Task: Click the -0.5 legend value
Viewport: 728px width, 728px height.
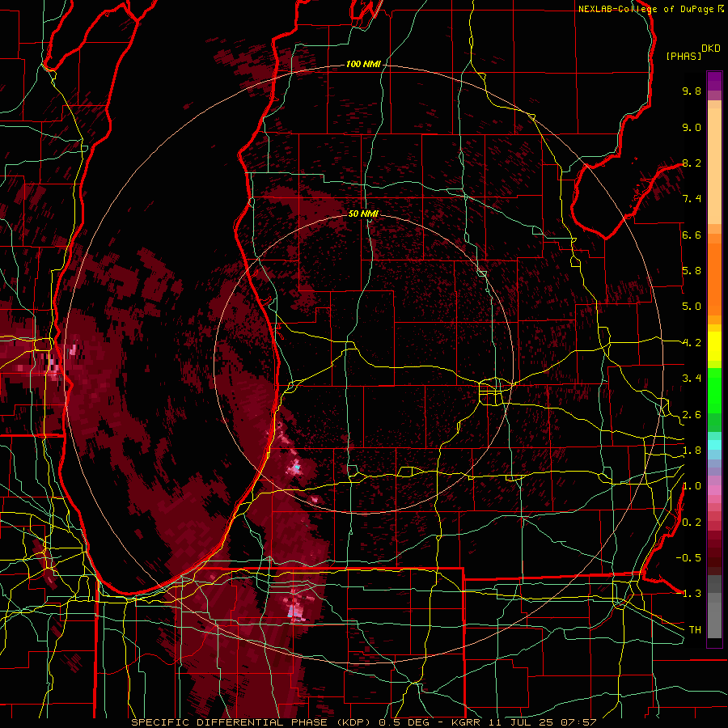Action: [x=688, y=558]
